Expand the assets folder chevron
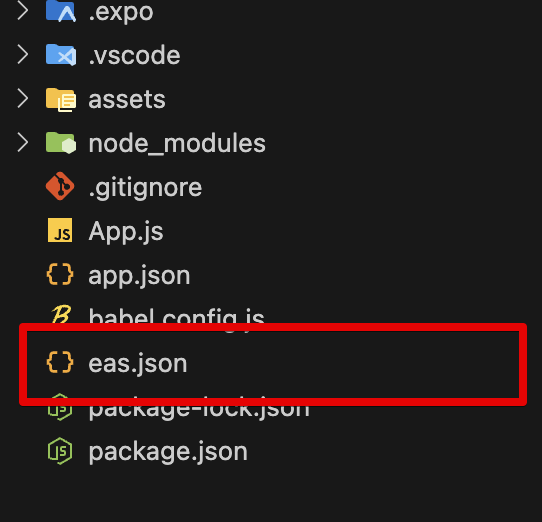 pyautogui.click(x=23, y=99)
